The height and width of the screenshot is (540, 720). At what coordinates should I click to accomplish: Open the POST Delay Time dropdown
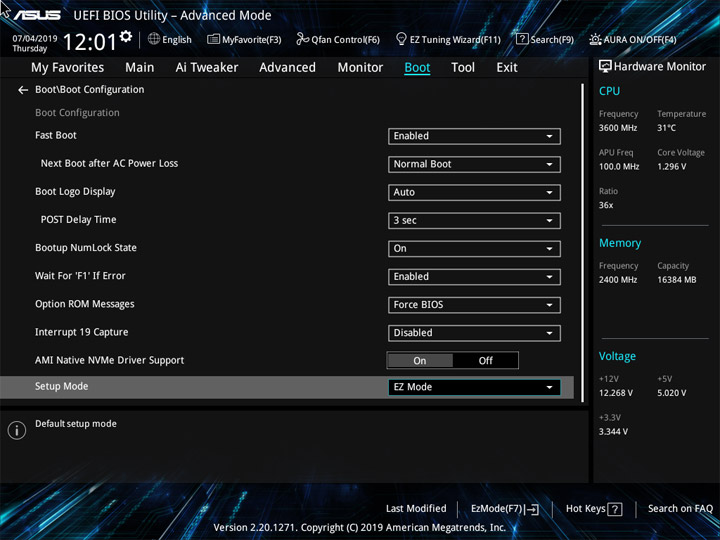(474, 220)
